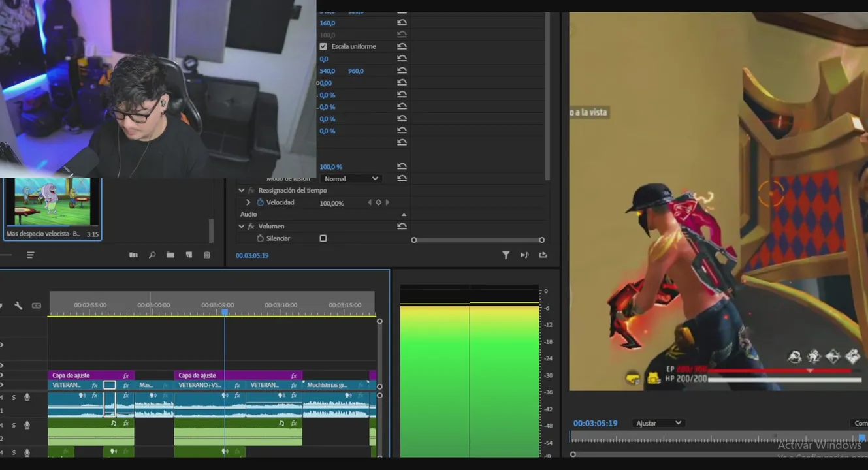Collapse Reasignación del tiempo section
The image size is (868, 470).
tap(242, 191)
